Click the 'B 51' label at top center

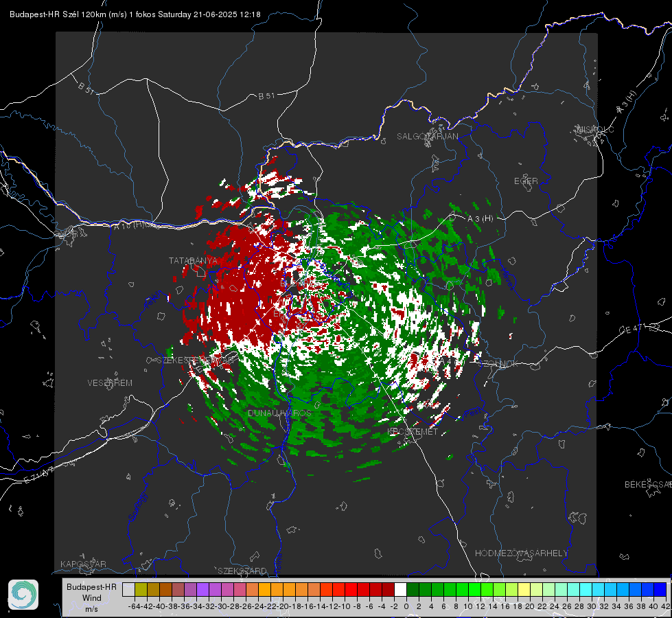(266, 96)
